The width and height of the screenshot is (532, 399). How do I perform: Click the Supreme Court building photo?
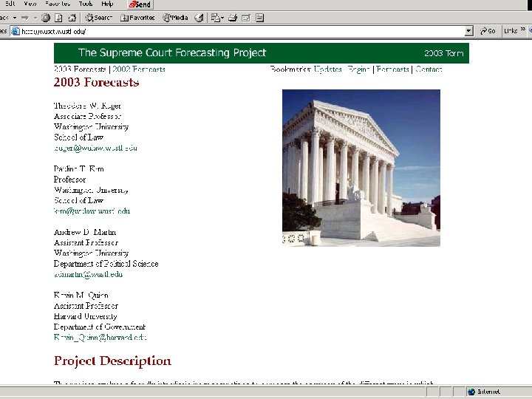click(361, 168)
